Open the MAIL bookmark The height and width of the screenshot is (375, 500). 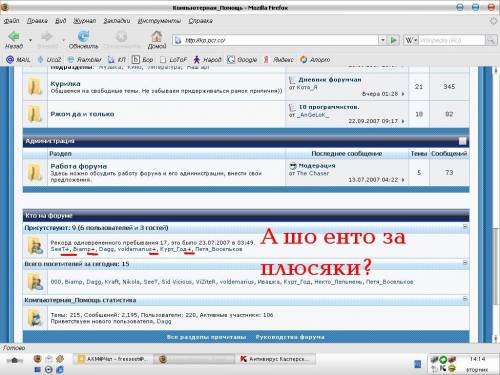pos(18,60)
